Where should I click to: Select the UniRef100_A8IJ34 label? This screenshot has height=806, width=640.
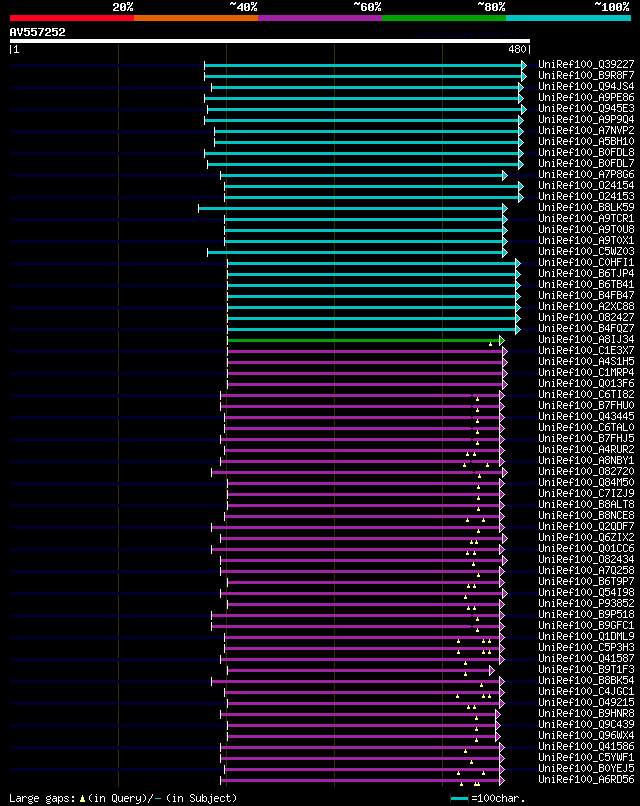586,340
